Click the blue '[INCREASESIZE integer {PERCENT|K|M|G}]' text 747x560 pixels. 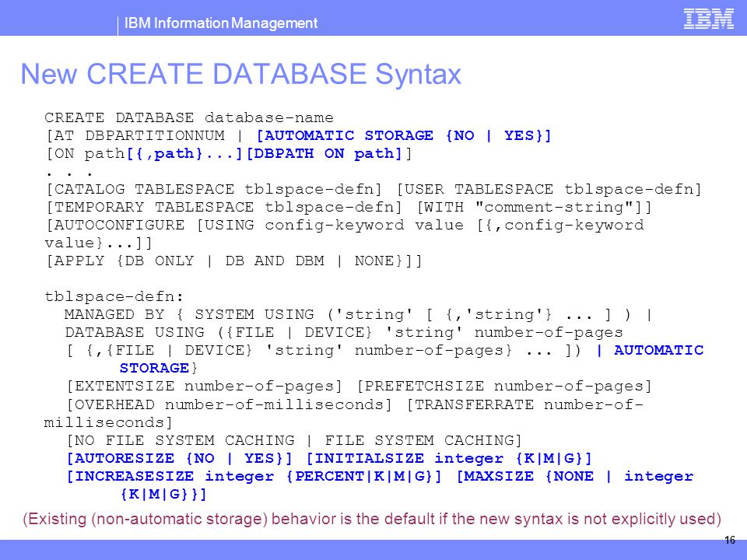coord(254,477)
